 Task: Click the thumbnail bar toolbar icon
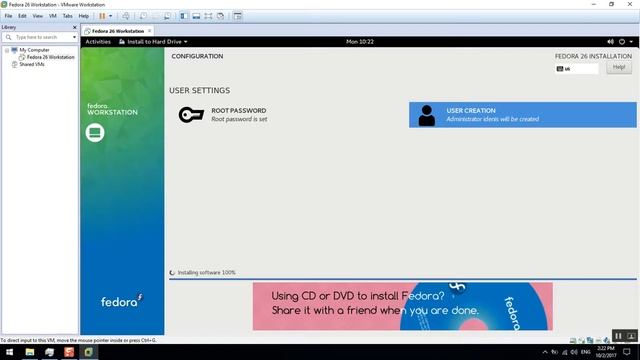[x=196, y=16]
